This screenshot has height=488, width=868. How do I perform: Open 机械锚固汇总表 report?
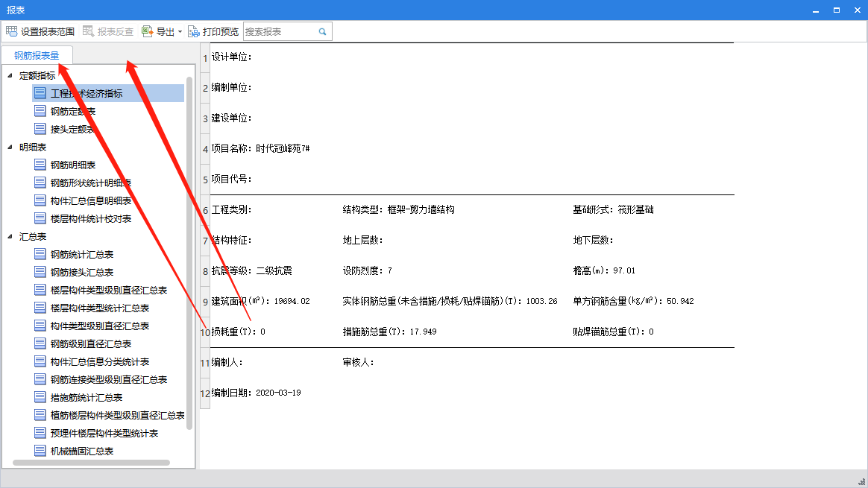(82, 451)
